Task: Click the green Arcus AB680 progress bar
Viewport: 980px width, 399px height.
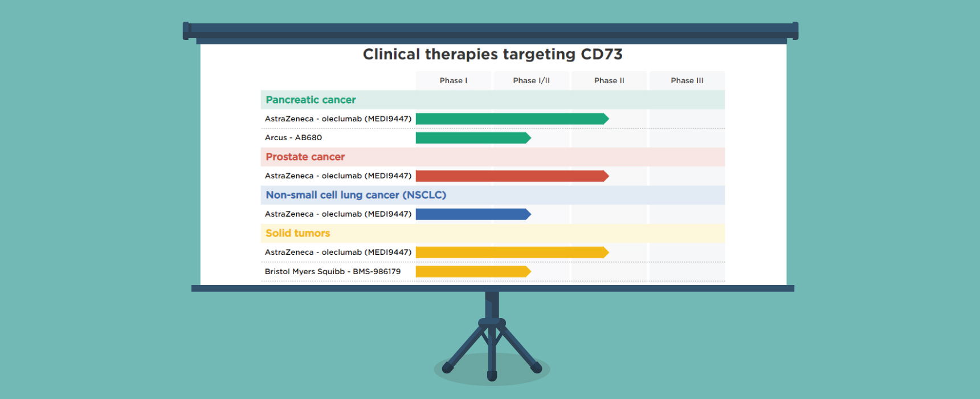Action: coord(473,138)
